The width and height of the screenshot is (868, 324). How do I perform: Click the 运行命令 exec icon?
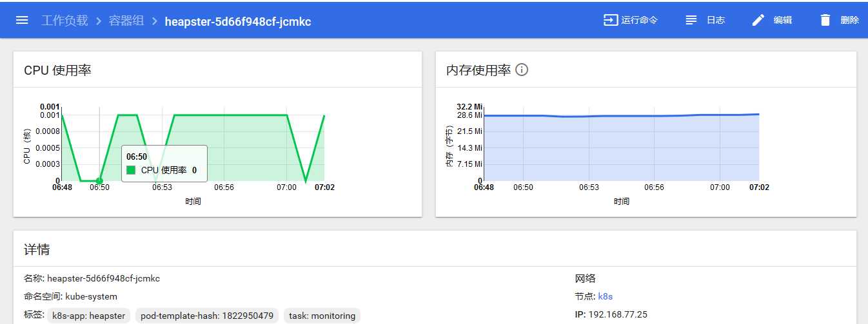610,20
